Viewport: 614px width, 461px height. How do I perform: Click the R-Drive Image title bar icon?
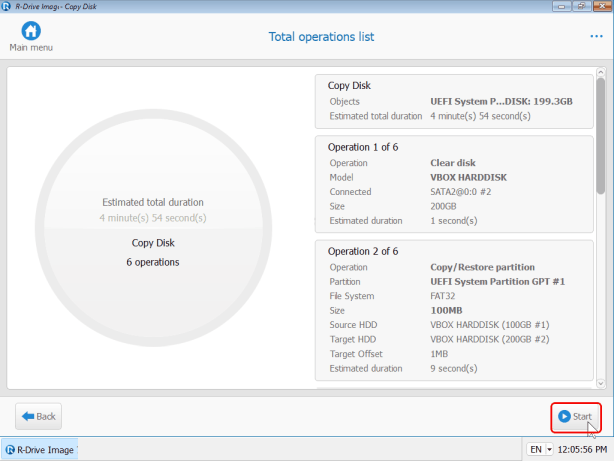(x=5, y=6)
